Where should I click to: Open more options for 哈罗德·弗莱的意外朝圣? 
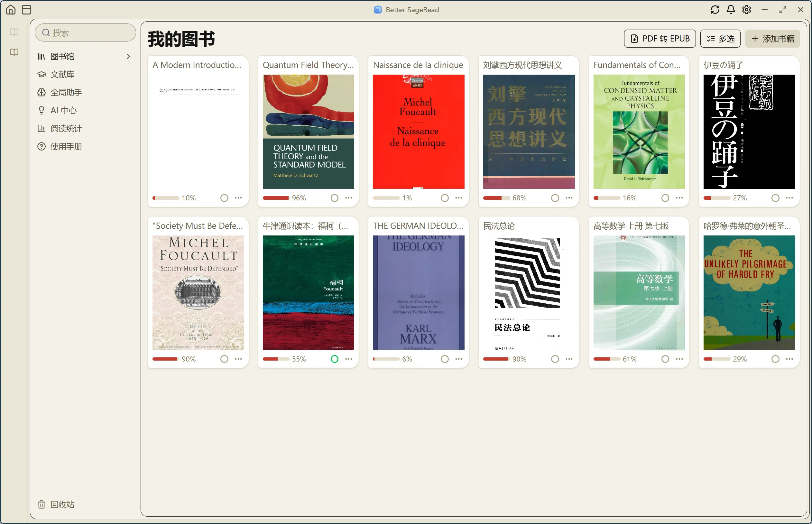[x=789, y=359]
